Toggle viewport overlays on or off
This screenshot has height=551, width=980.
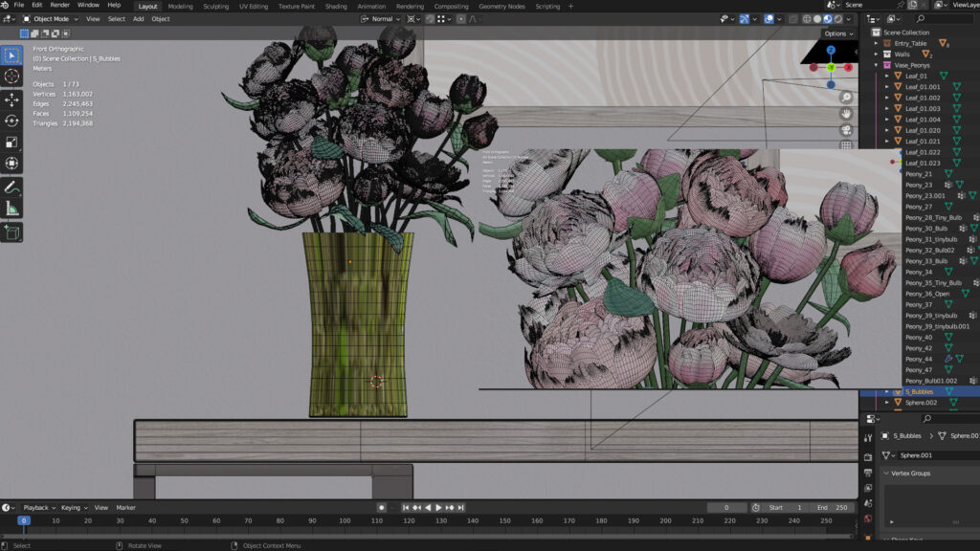(x=768, y=19)
